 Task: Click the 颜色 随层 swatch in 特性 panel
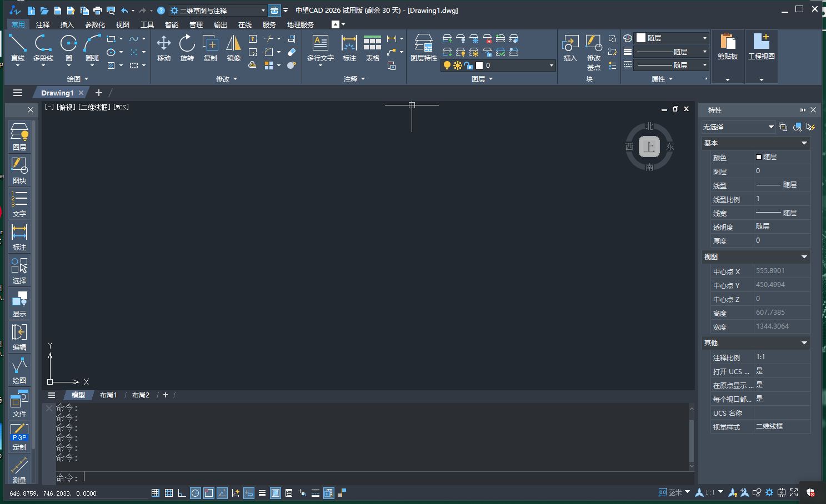pyautogui.click(x=759, y=157)
